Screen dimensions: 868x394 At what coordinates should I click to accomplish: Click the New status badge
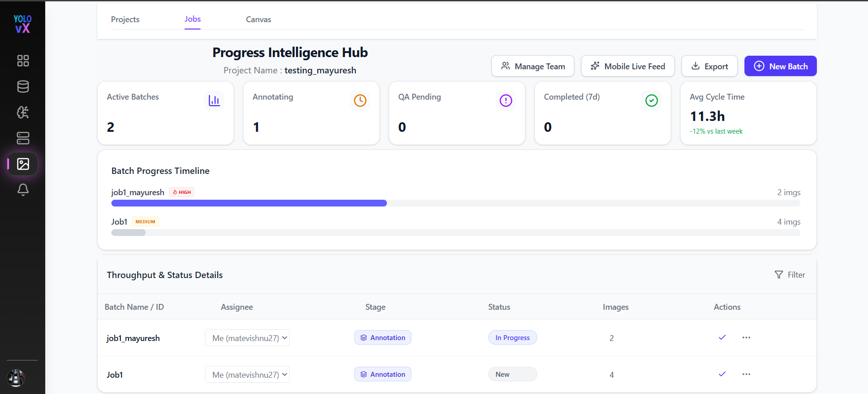[512, 374]
